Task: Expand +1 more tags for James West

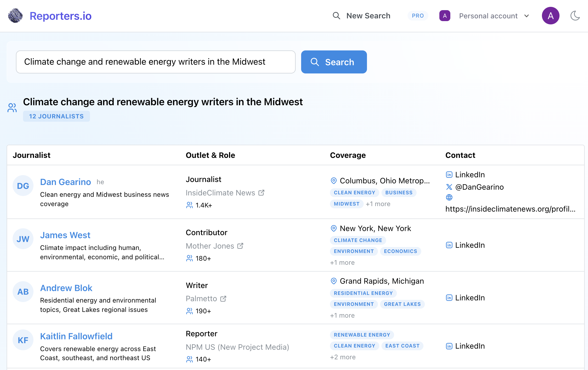Action: (x=342, y=263)
